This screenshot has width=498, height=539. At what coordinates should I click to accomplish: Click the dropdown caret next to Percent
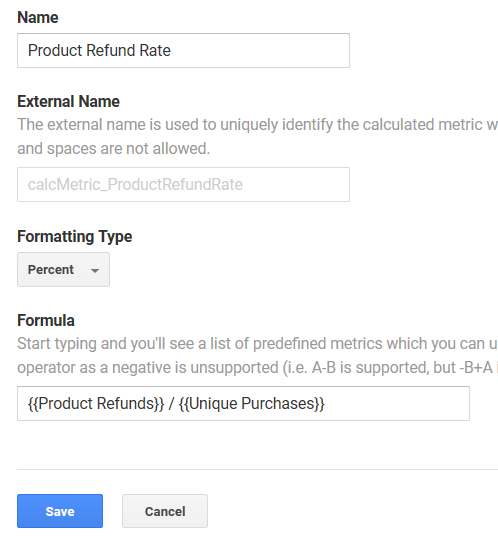click(95, 271)
